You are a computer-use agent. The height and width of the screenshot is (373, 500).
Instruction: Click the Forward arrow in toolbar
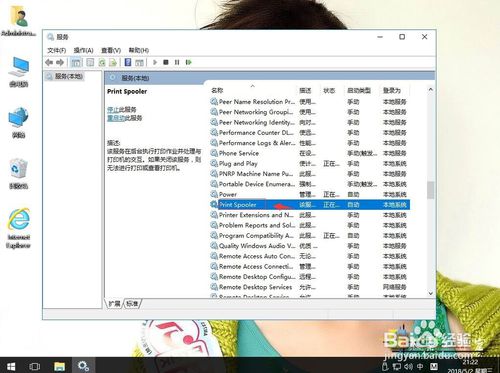[x=60, y=62]
